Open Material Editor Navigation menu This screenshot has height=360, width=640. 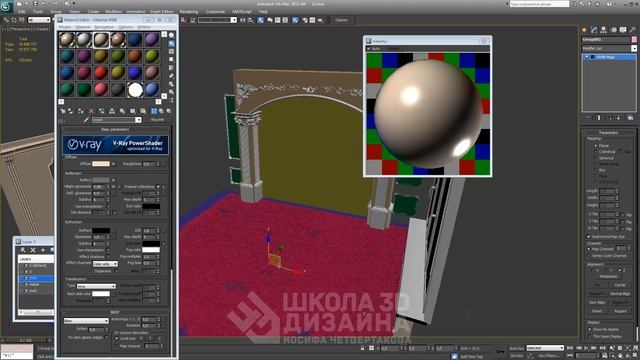pyautogui.click(x=104, y=27)
